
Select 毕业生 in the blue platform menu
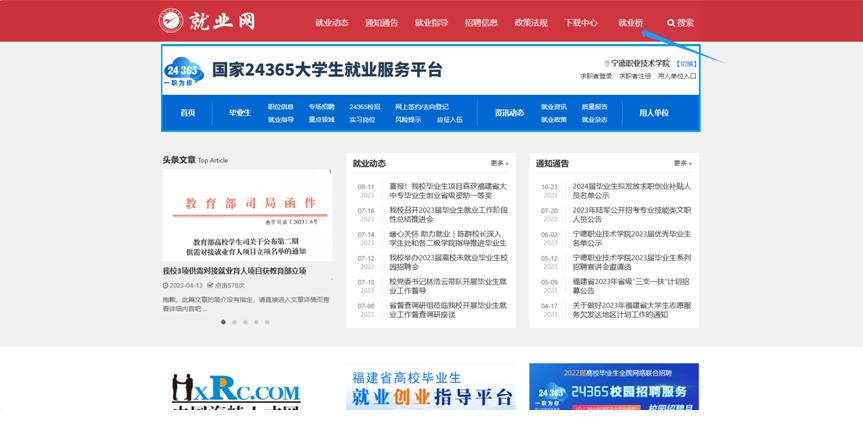240,113
